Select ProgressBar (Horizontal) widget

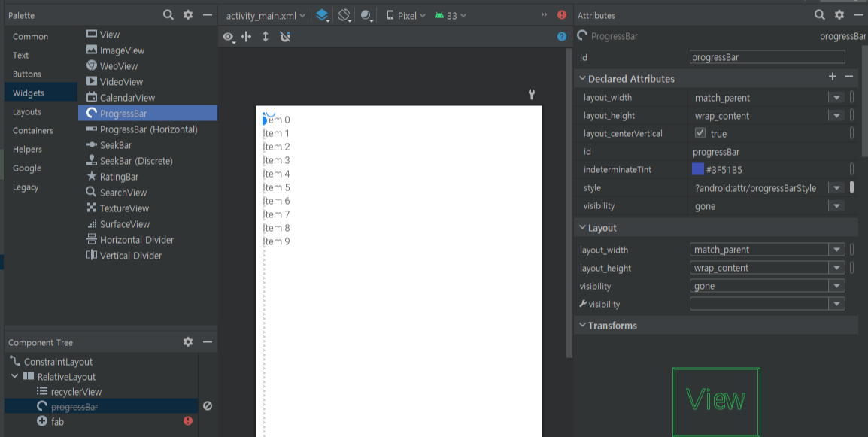tap(148, 129)
